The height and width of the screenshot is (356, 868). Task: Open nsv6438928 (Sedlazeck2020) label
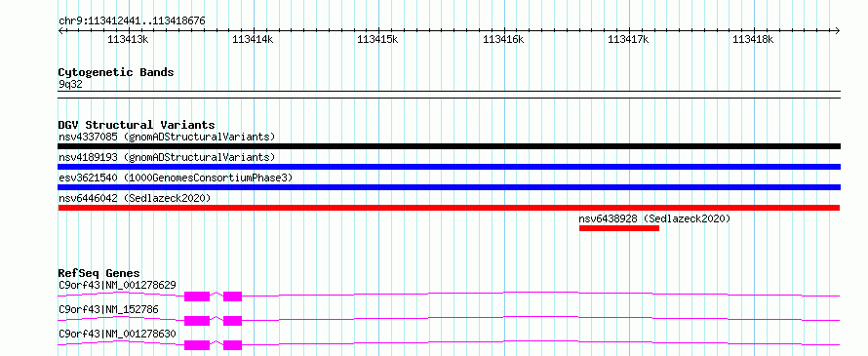point(654,218)
